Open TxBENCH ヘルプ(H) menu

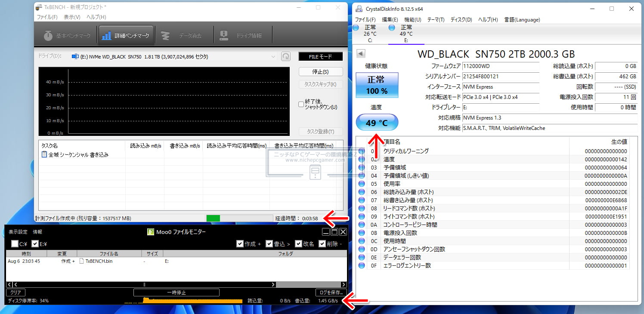pos(96,17)
